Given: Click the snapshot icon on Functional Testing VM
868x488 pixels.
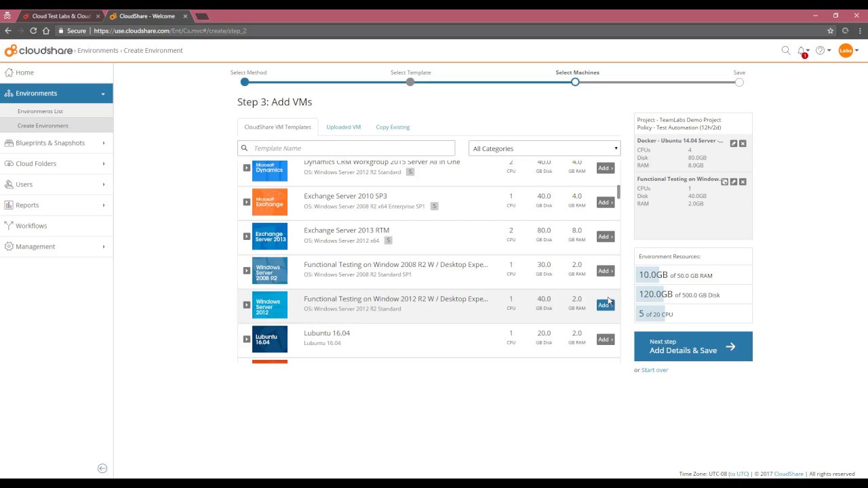Looking at the screenshot, I should [x=725, y=182].
